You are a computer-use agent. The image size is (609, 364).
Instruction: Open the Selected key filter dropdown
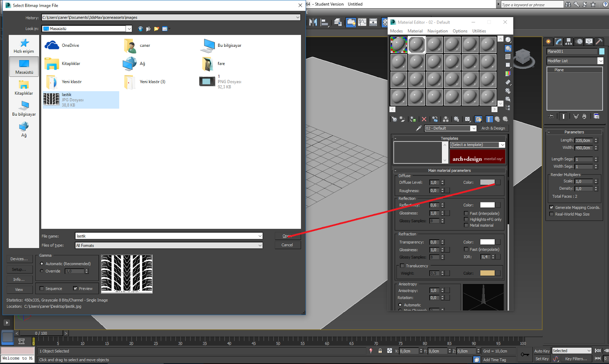[589, 351]
